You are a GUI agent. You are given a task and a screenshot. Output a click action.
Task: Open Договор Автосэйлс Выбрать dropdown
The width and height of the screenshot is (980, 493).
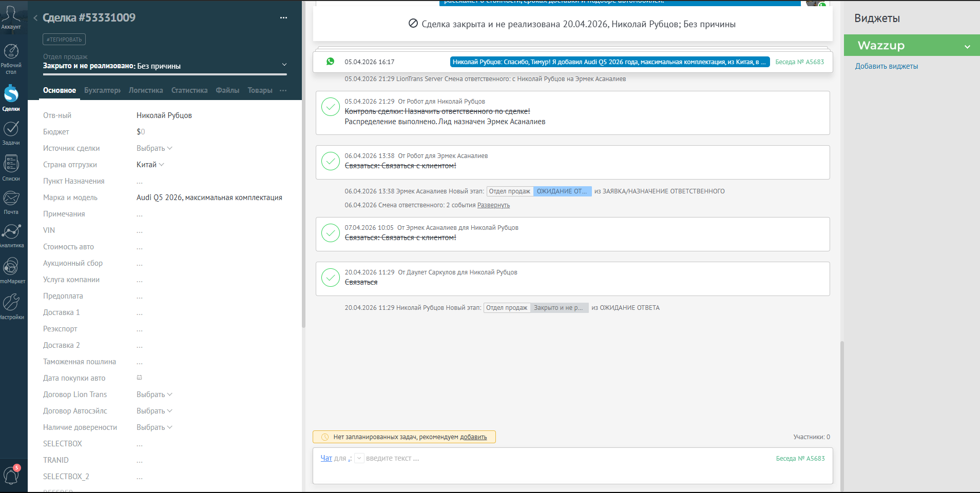(x=155, y=411)
